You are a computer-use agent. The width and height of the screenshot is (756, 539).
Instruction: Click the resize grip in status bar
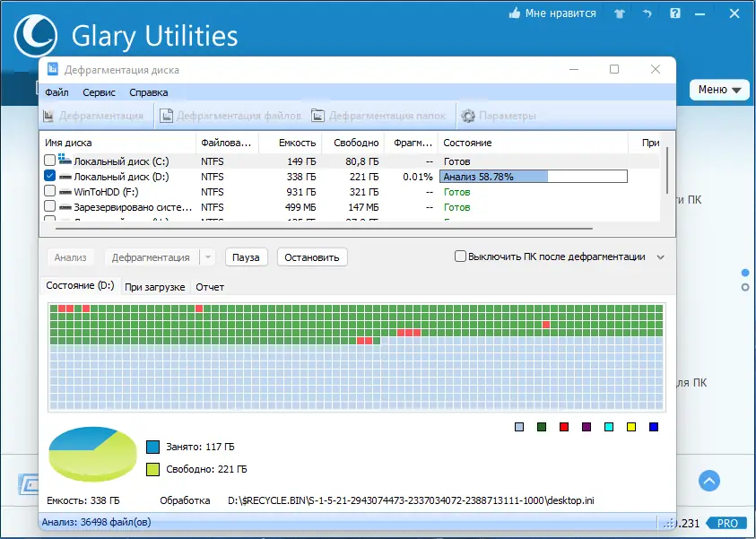tap(669, 523)
